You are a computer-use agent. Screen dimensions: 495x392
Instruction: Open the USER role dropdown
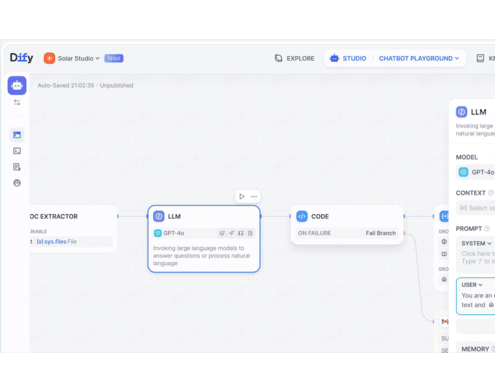(x=472, y=285)
